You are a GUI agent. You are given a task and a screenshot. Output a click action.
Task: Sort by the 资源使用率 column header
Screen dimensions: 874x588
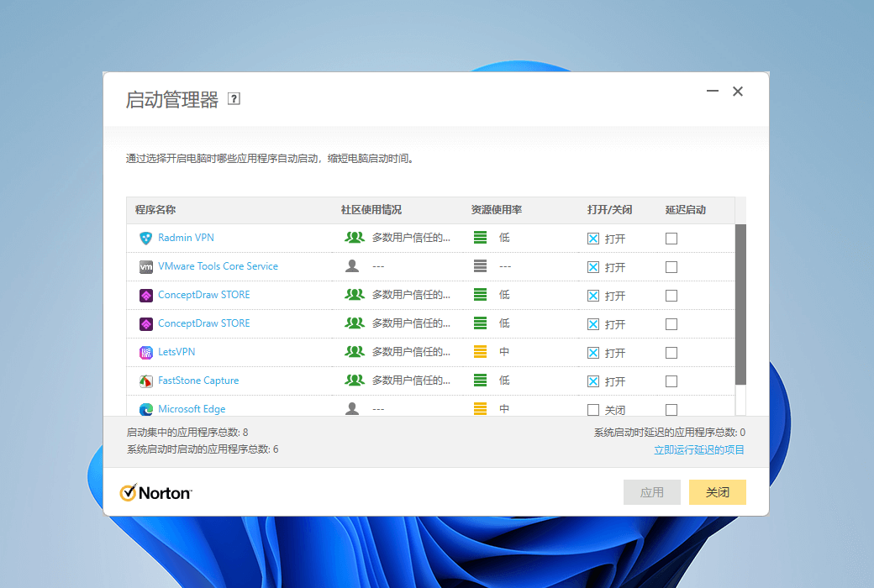coord(496,210)
